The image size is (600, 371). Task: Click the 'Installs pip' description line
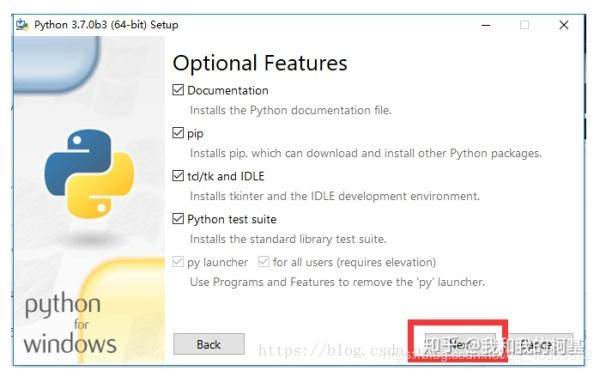[365, 153]
